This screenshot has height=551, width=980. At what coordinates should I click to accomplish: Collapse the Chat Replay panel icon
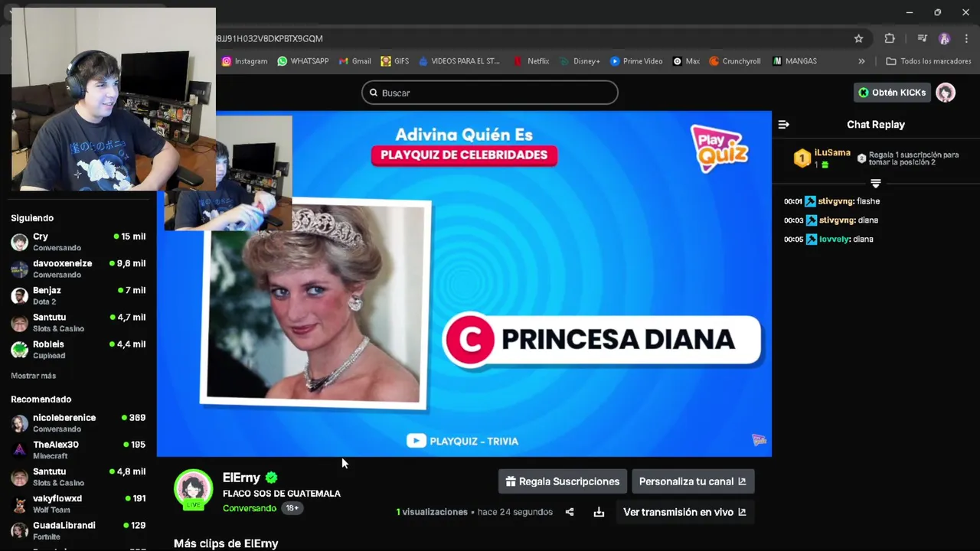pos(783,124)
